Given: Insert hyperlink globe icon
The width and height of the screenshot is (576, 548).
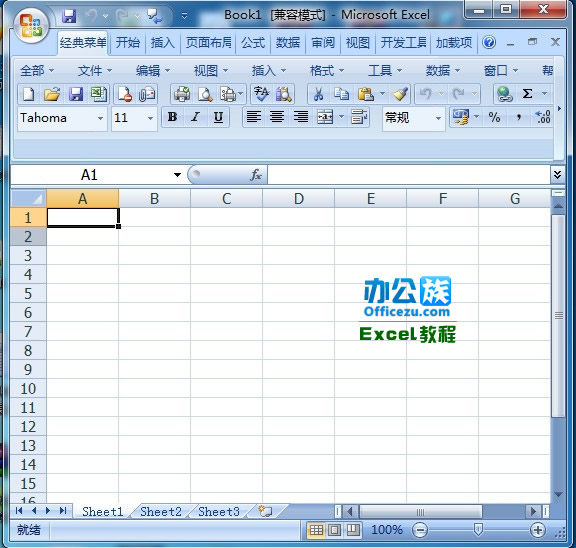Looking at the screenshot, I should point(504,94).
